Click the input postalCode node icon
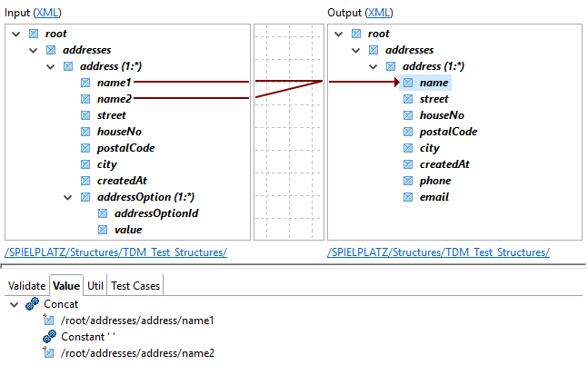 click(85, 148)
